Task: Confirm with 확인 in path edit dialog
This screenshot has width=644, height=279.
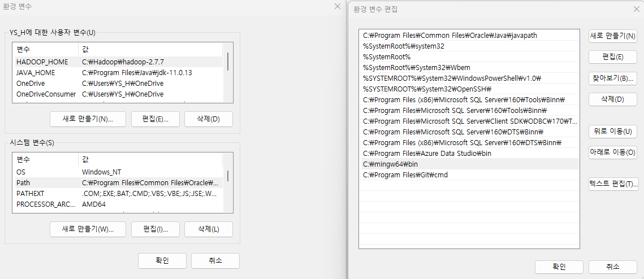Action: (559, 267)
